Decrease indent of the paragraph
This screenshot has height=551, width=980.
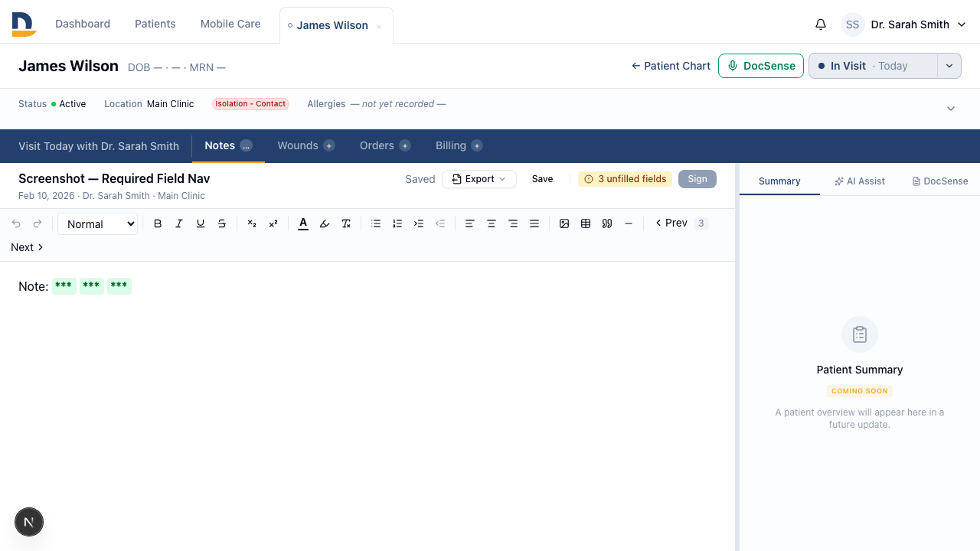(440, 223)
